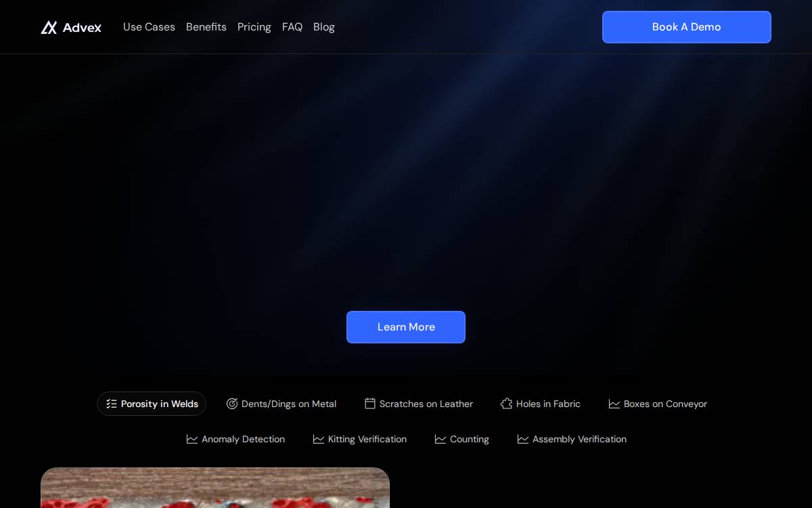The image size is (812, 508).
Task: Click the Advex logo icon
Action: click(49, 27)
